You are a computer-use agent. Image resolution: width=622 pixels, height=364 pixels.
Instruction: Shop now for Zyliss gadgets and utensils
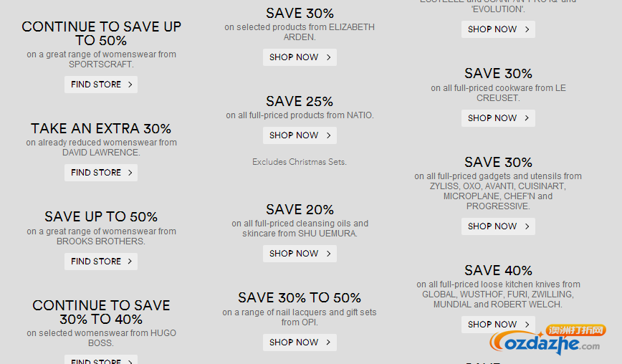[498, 226]
